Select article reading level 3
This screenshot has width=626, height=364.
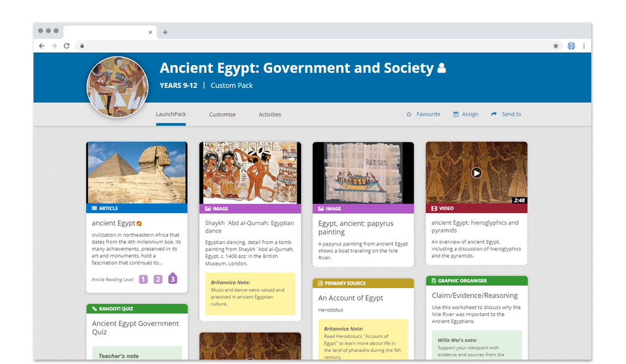(x=173, y=278)
